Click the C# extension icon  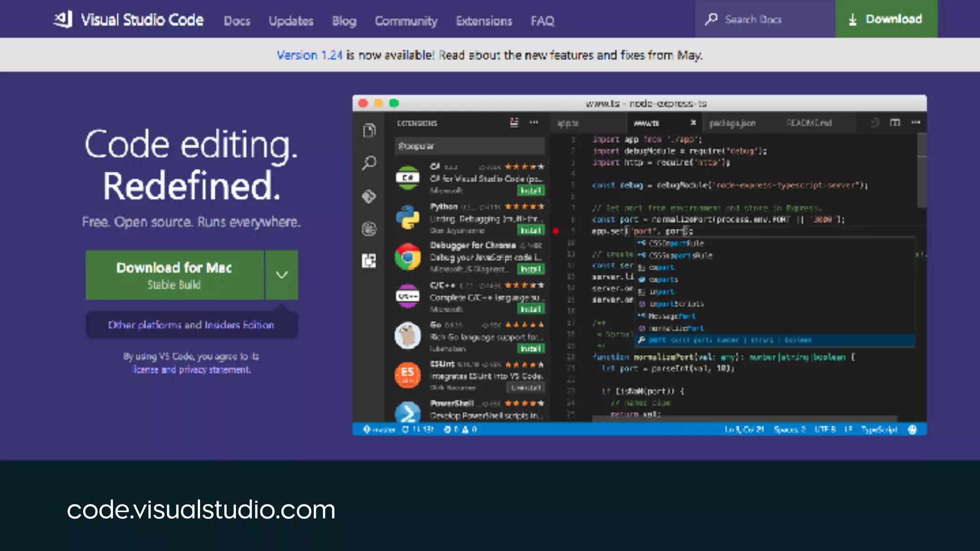click(408, 177)
